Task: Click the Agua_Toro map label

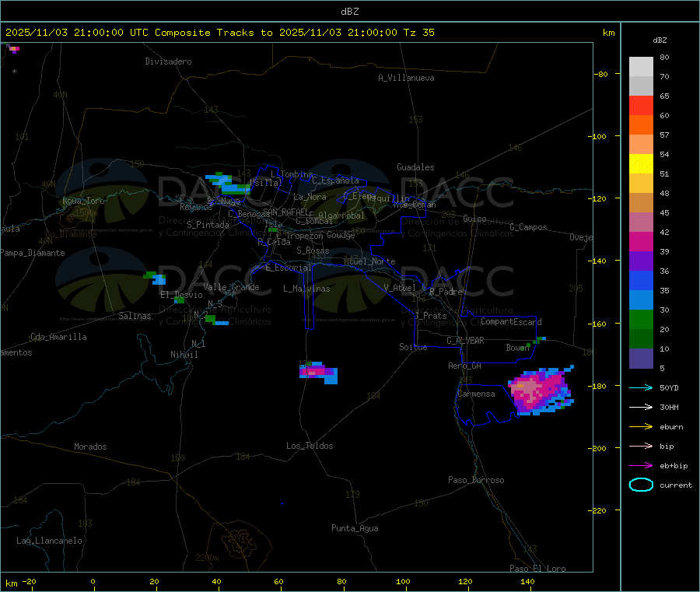Action: pyautogui.click(x=83, y=201)
